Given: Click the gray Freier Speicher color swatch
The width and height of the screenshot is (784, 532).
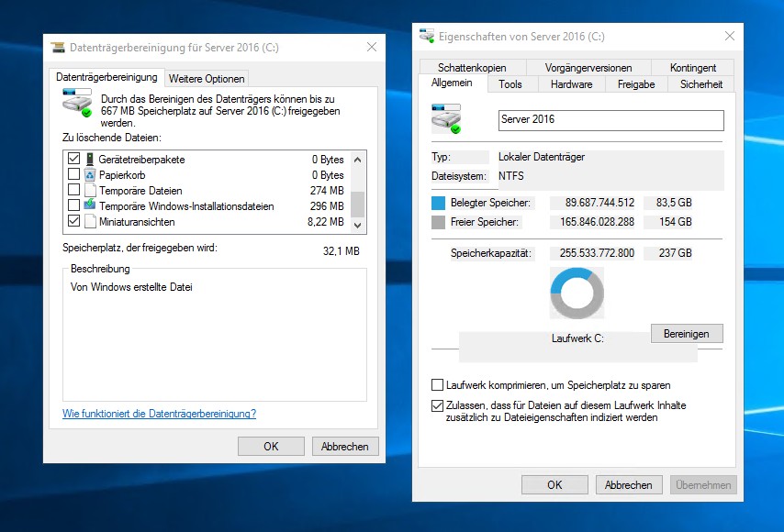Looking at the screenshot, I should pos(438,222).
